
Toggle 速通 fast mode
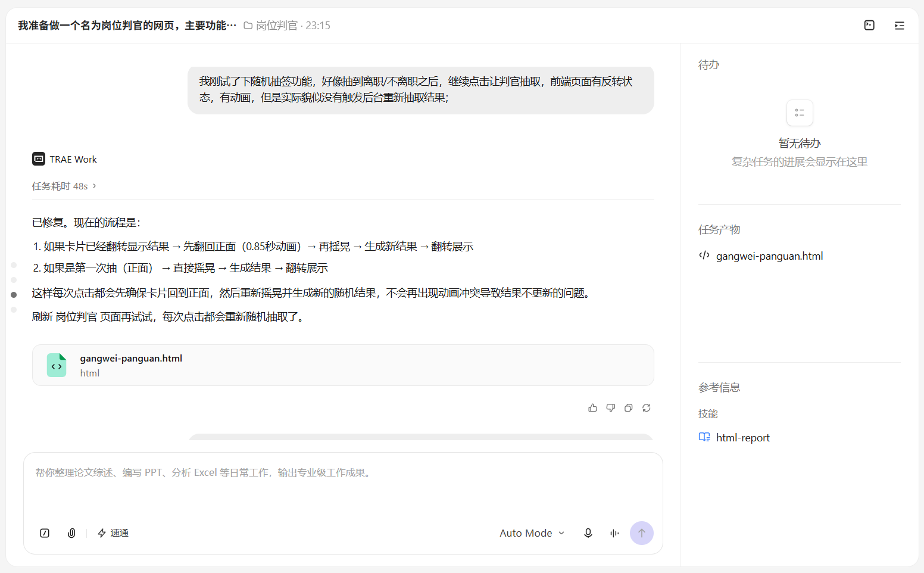113,533
